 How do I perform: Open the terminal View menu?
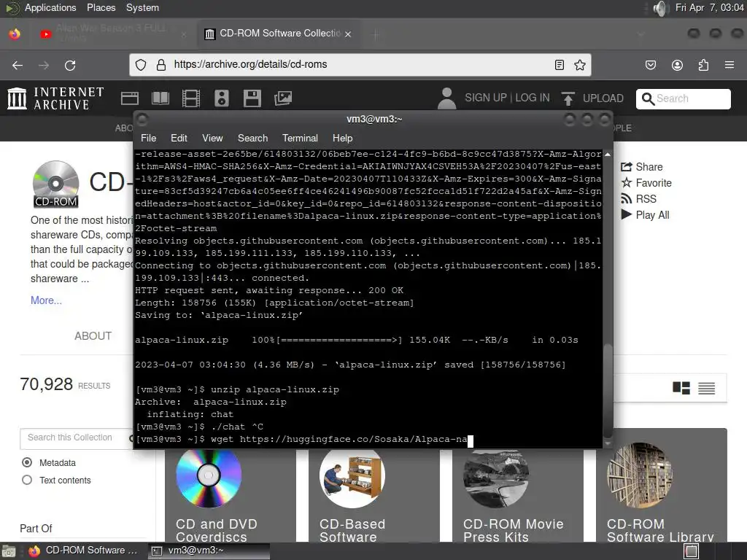point(212,138)
